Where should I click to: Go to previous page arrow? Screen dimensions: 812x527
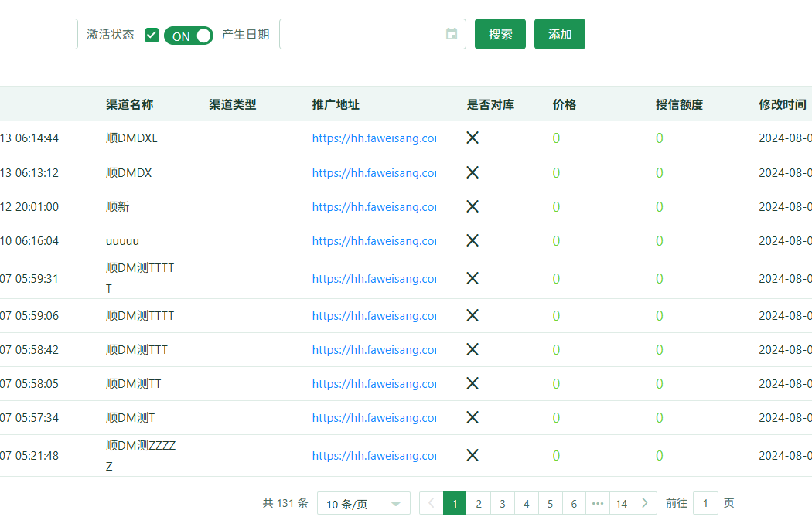pos(431,503)
